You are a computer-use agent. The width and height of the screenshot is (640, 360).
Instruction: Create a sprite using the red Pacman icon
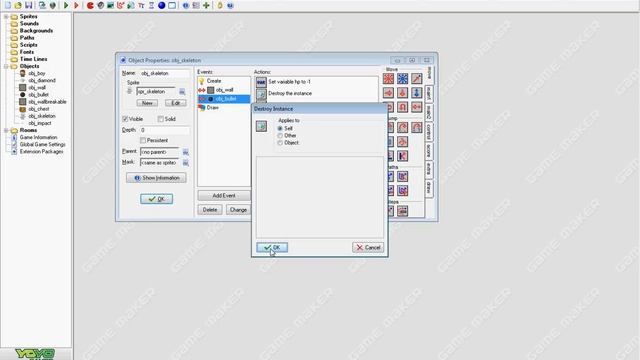coord(90,5)
